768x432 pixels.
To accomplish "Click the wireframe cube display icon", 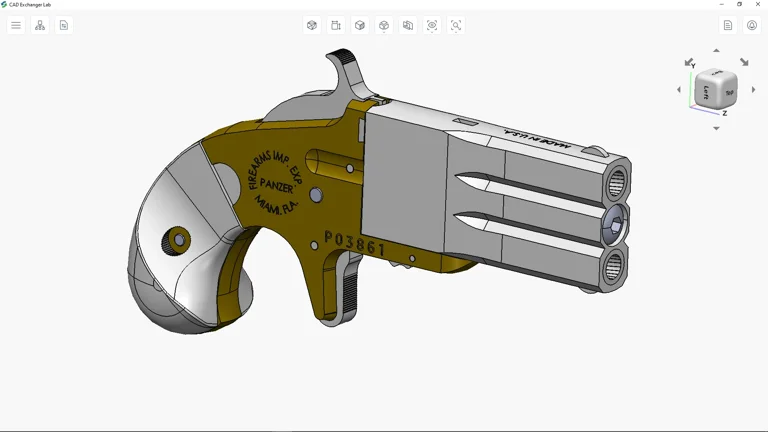I will click(x=312, y=25).
